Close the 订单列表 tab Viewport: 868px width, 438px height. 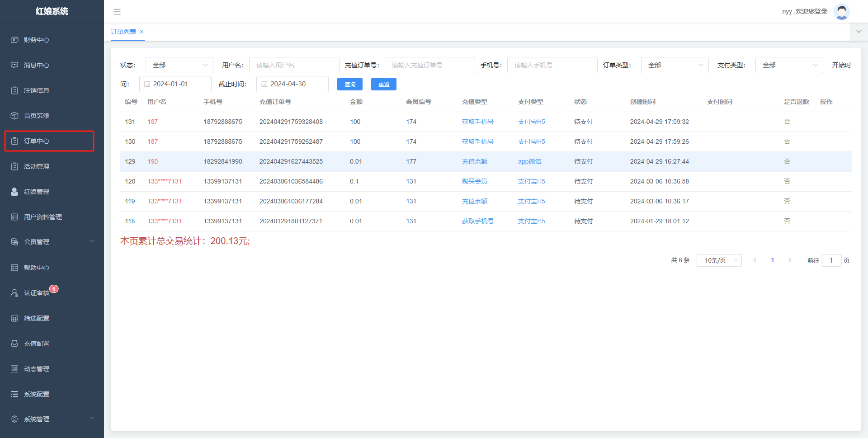click(x=142, y=32)
